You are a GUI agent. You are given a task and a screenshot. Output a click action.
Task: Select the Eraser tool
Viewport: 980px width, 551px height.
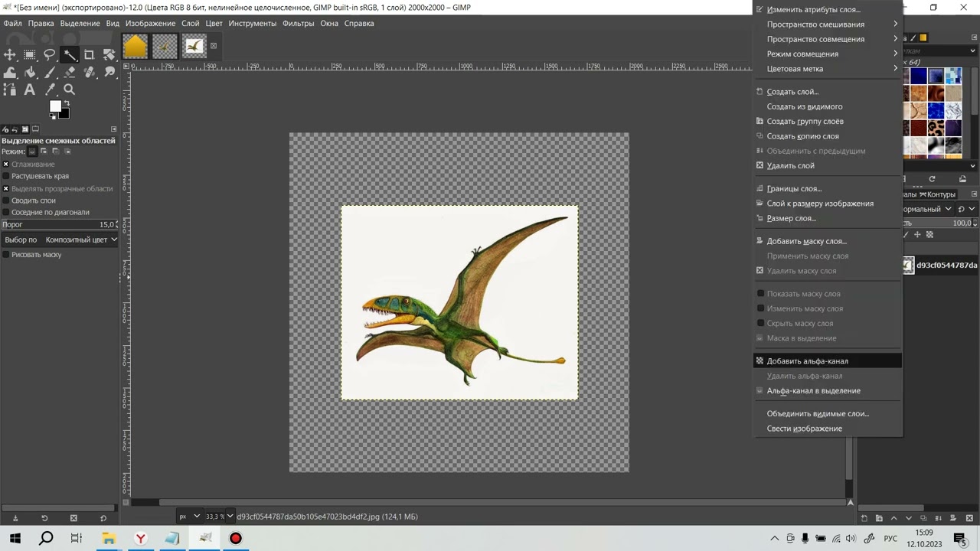point(70,73)
